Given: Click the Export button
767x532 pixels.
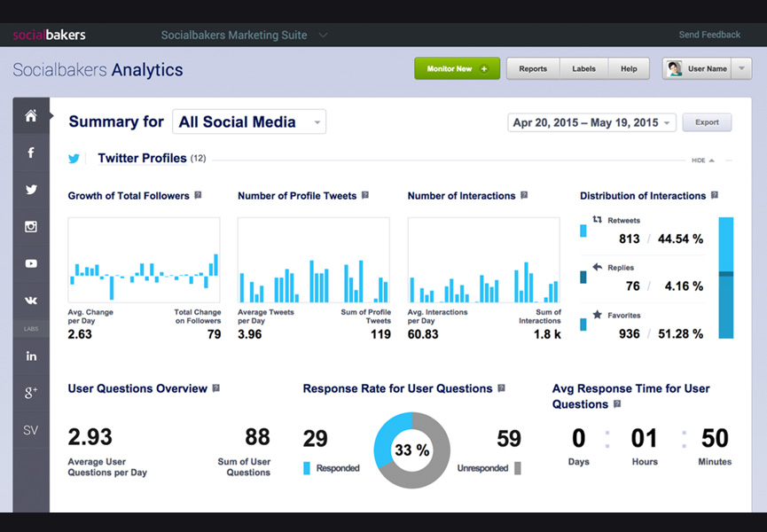Looking at the screenshot, I should [x=707, y=122].
